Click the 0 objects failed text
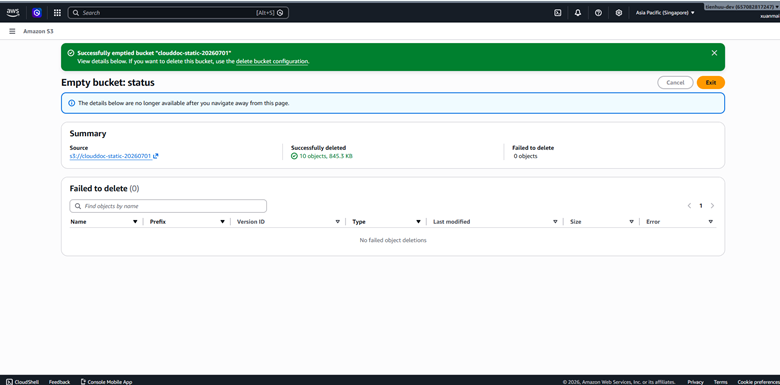This screenshot has width=780, height=385. pyautogui.click(x=525, y=156)
